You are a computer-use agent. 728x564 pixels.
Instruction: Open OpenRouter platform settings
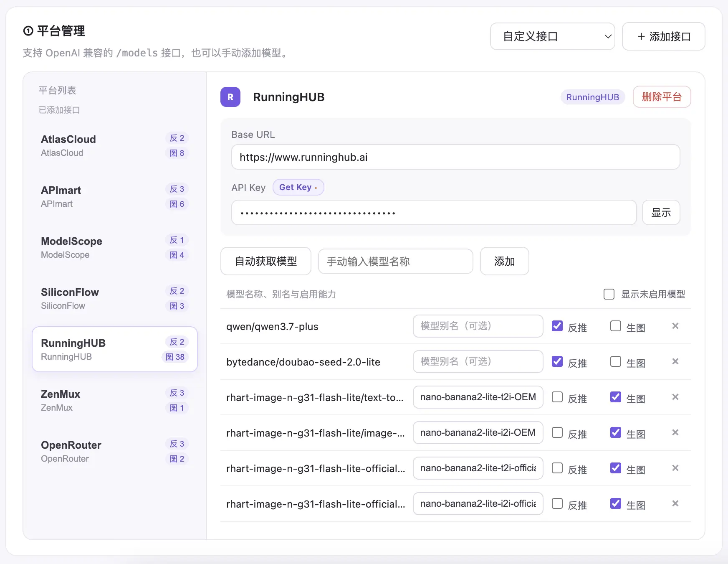coord(115,451)
